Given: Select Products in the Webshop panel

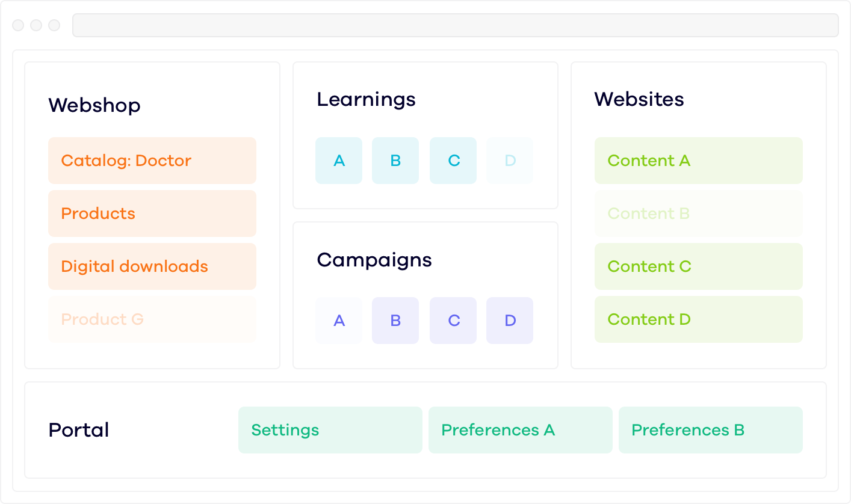Looking at the screenshot, I should (152, 214).
